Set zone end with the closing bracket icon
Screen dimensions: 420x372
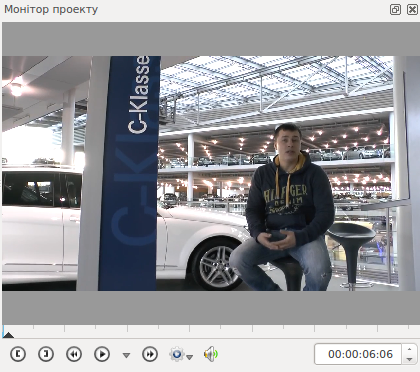click(x=46, y=354)
